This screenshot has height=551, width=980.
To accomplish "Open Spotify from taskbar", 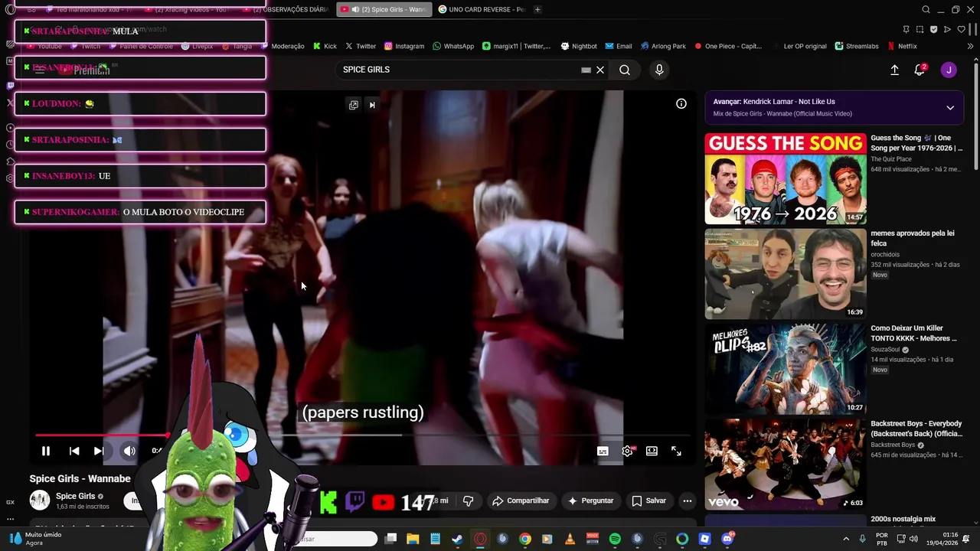I will 615,539.
